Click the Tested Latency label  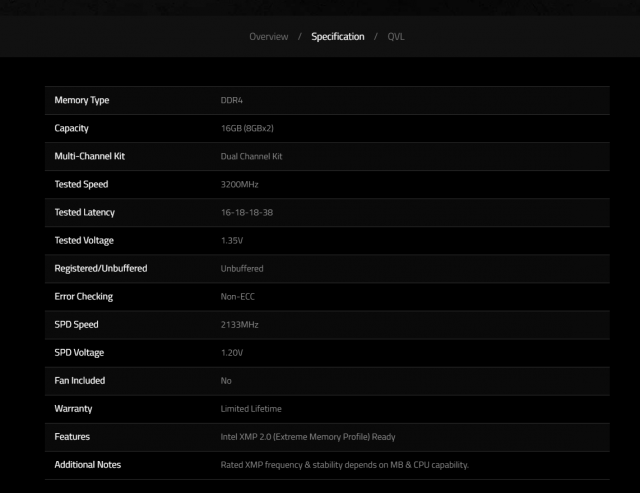pyautogui.click(x=84, y=213)
